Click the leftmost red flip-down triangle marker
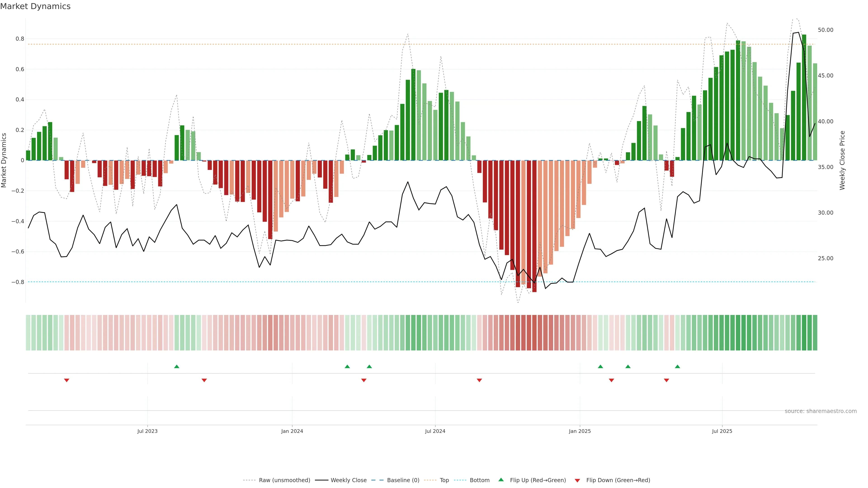868x488 pixels. click(x=67, y=380)
